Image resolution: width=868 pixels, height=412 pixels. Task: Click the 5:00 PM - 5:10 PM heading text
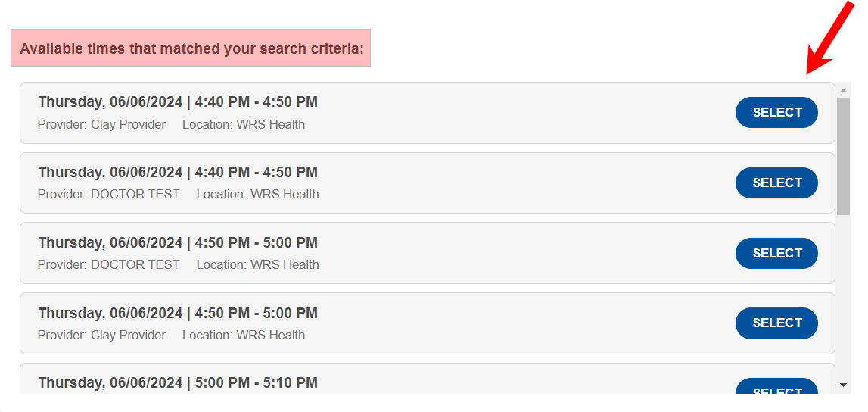[178, 383]
